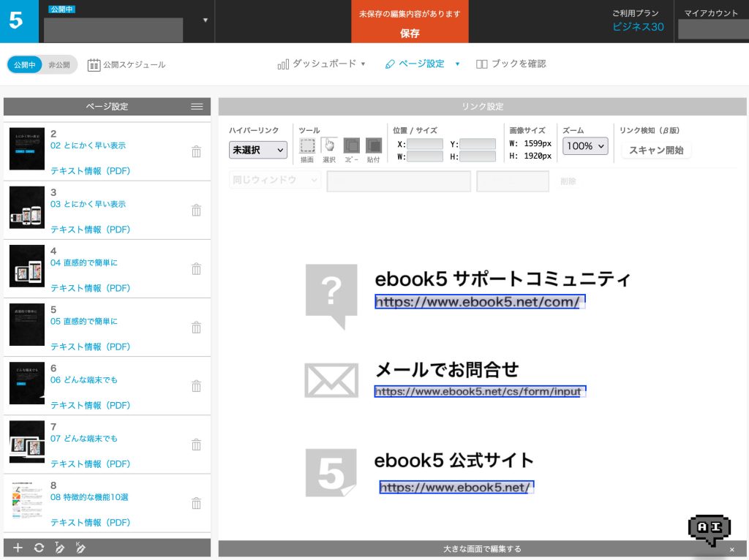
Task: Open the 公開スケジュール calendar link
Action: tap(127, 65)
